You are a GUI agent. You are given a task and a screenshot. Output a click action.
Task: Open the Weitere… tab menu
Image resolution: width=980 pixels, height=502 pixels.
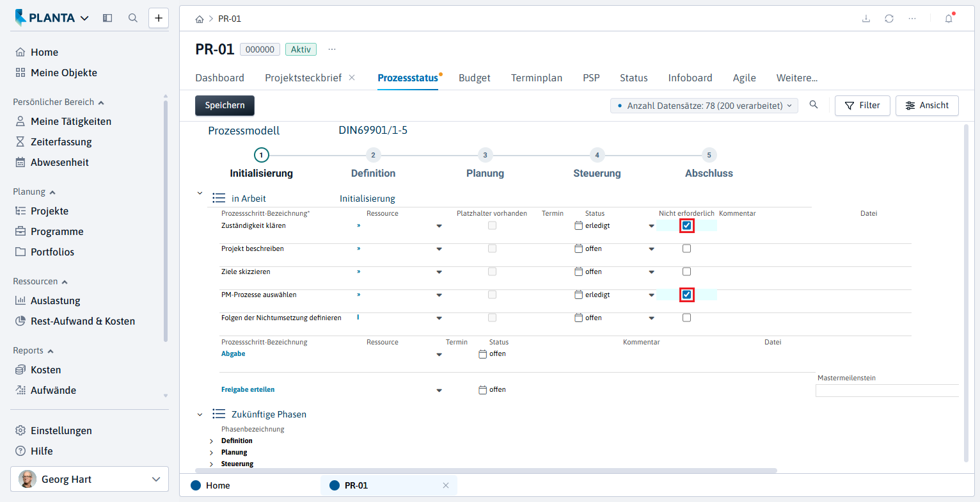click(797, 78)
